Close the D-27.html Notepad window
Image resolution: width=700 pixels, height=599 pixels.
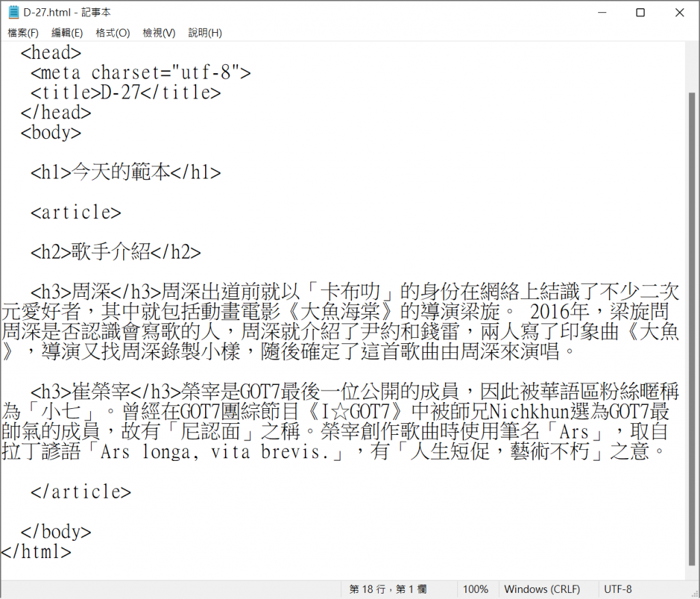pos(679,12)
